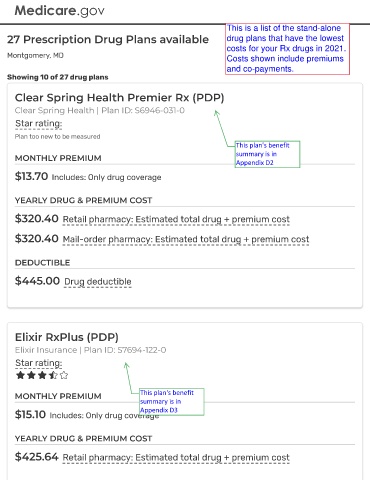The width and height of the screenshot is (370, 480).
Task: Click the Drug deductible link
Action: click(x=98, y=282)
